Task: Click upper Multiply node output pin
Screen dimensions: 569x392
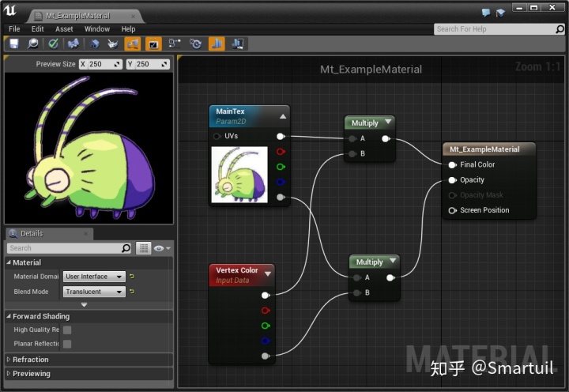Action: click(x=386, y=138)
